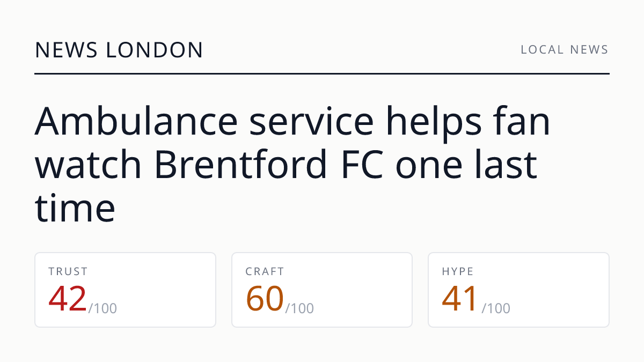Click the word LONDON in the header

pyautogui.click(x=155, y=50)
